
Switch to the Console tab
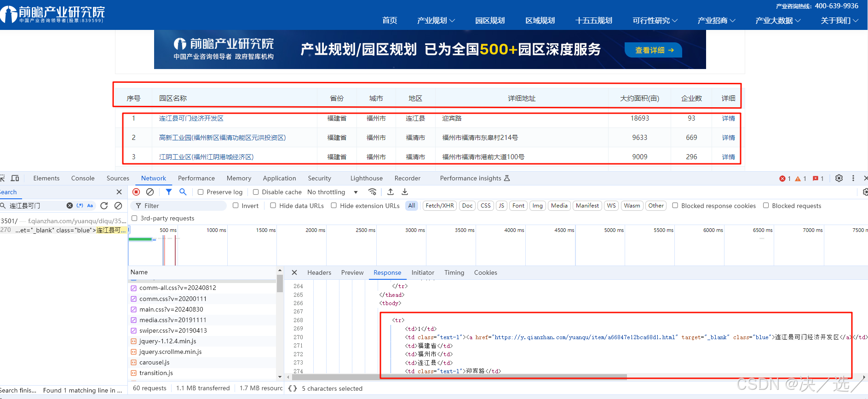pos(83,178)
